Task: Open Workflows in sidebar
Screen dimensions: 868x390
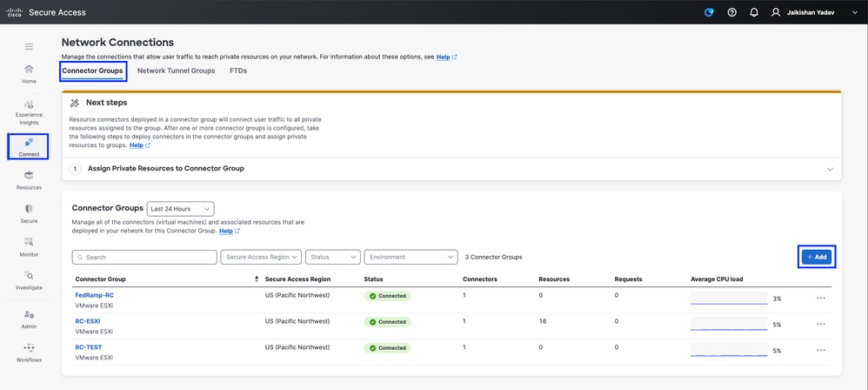Action: [x=29, y=353]
